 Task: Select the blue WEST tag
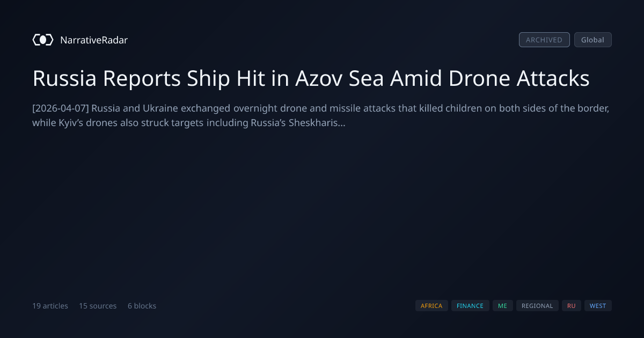pos(598,306)
